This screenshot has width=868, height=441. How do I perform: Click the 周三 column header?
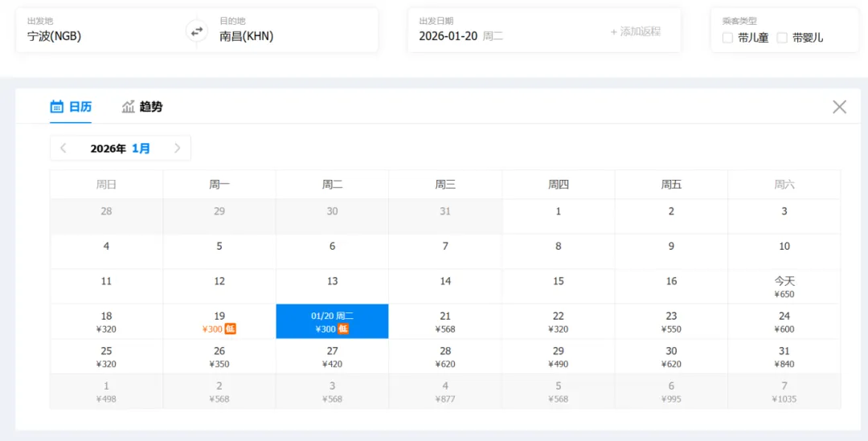point(445,184)
